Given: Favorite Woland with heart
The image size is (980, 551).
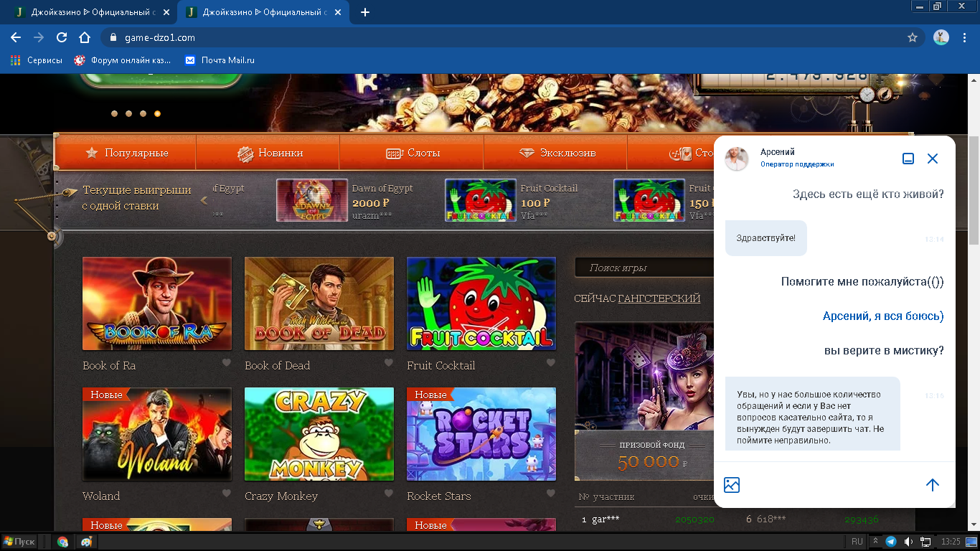Looking at the screenshot, I should 227,494.
